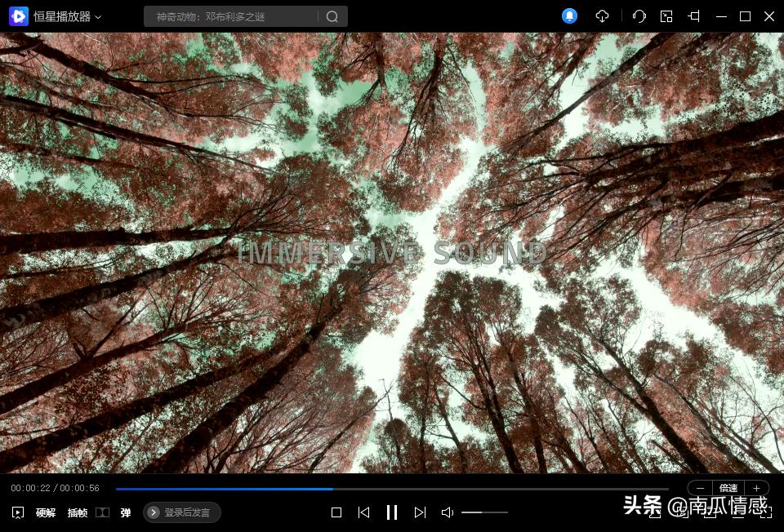Screen dimensions: 784x532
Task: Pause the video playback
Action: [392, 512]
